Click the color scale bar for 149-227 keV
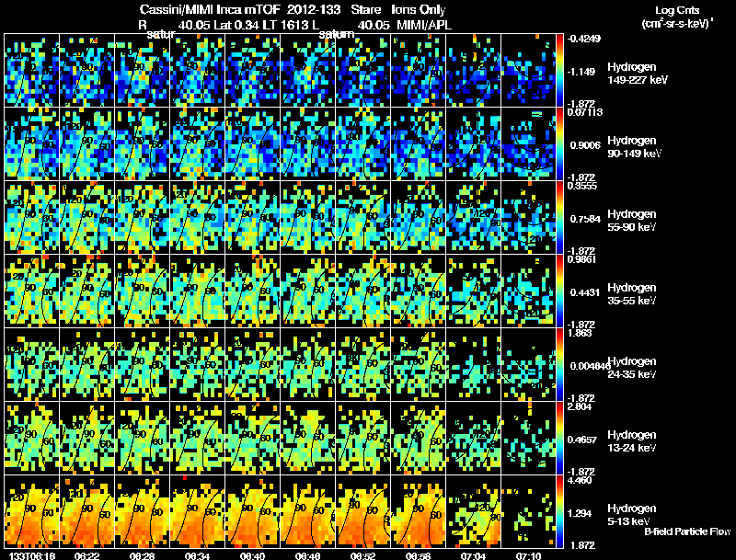 pos(559,71)
